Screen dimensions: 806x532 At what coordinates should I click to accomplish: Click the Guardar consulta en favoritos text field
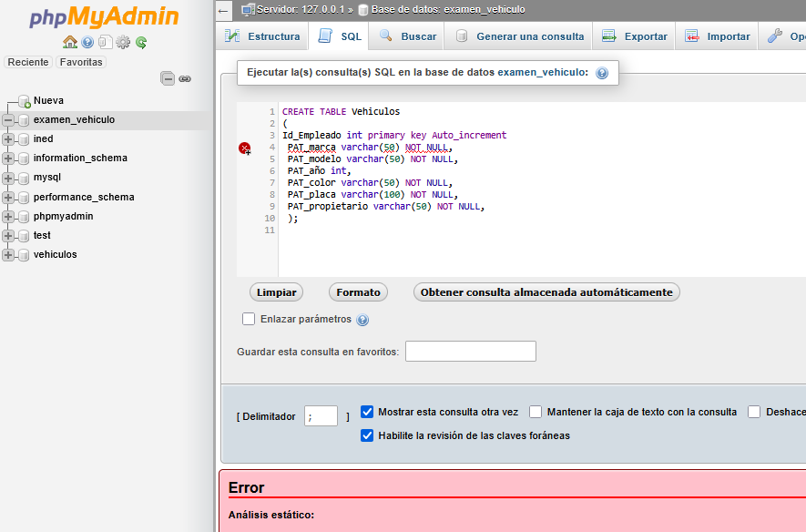pyautogui.click(x=470, y=352)
